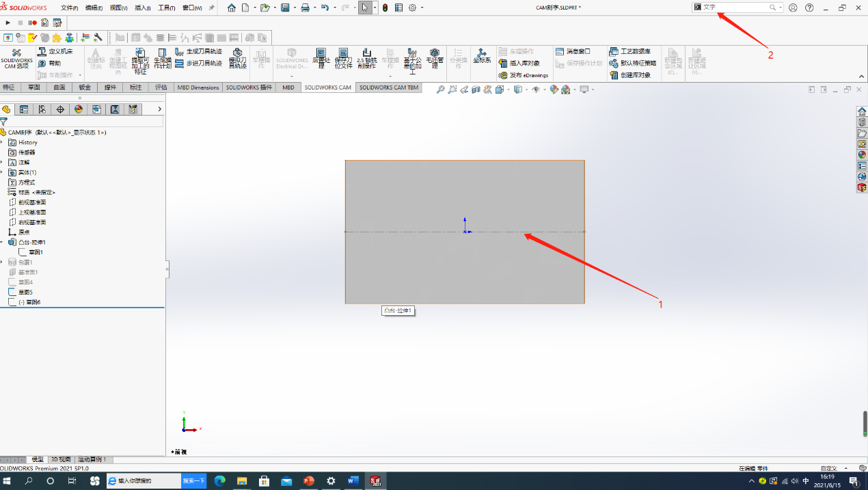This screenshot has height=490, width=868.
Task: Launch Simulate Toolpath (模拟刀具轨迹)
Action: pos(238,59)
